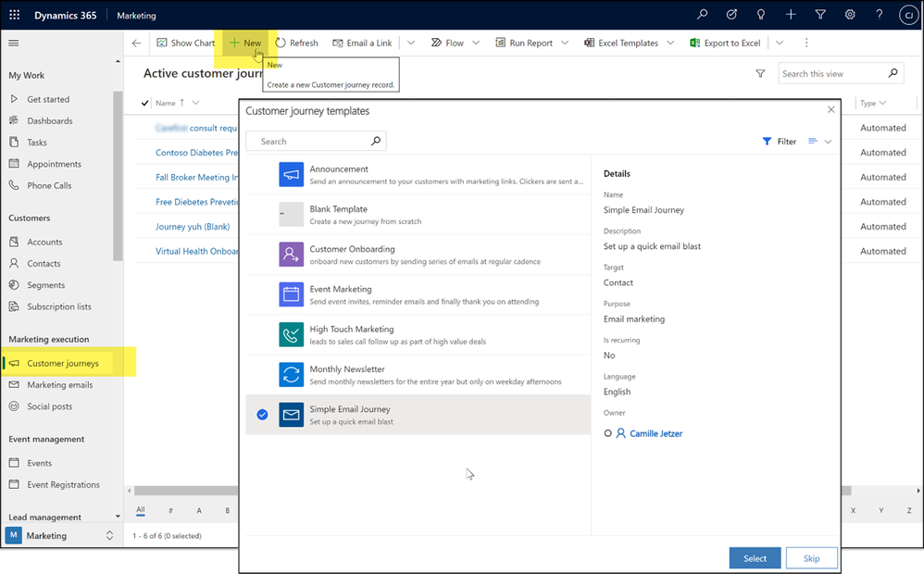Uncheck the Simple Email Journey checkmark
The image size is (924, 574).
pyautogui.click(x=262, y=415)
